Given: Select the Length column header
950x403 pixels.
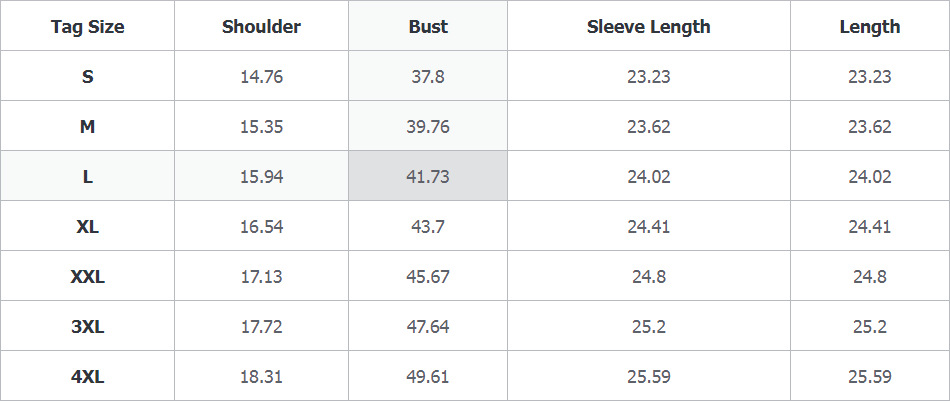Looking at the screenshot, I should pyautogui.click(x=869, y=27).
